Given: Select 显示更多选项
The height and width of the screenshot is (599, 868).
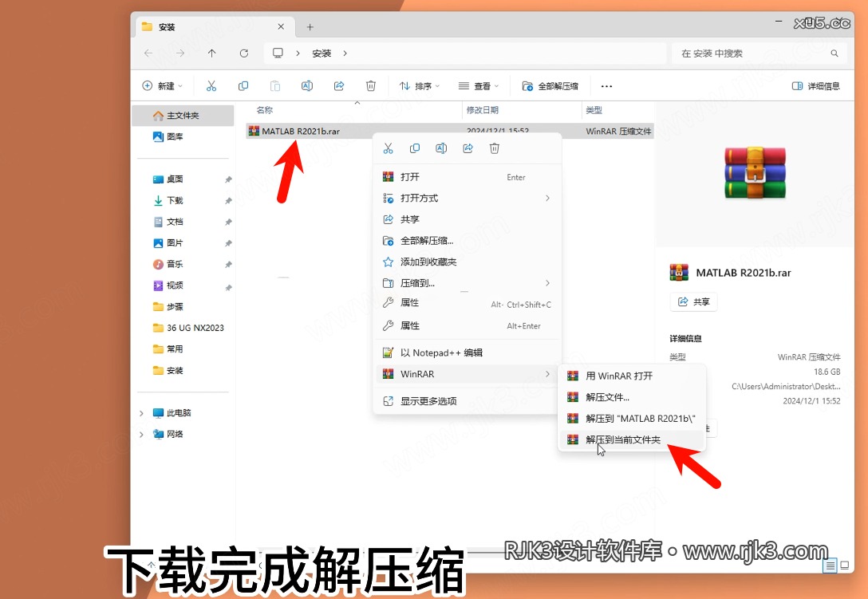Looking at the screenshot, I should 468,401.
